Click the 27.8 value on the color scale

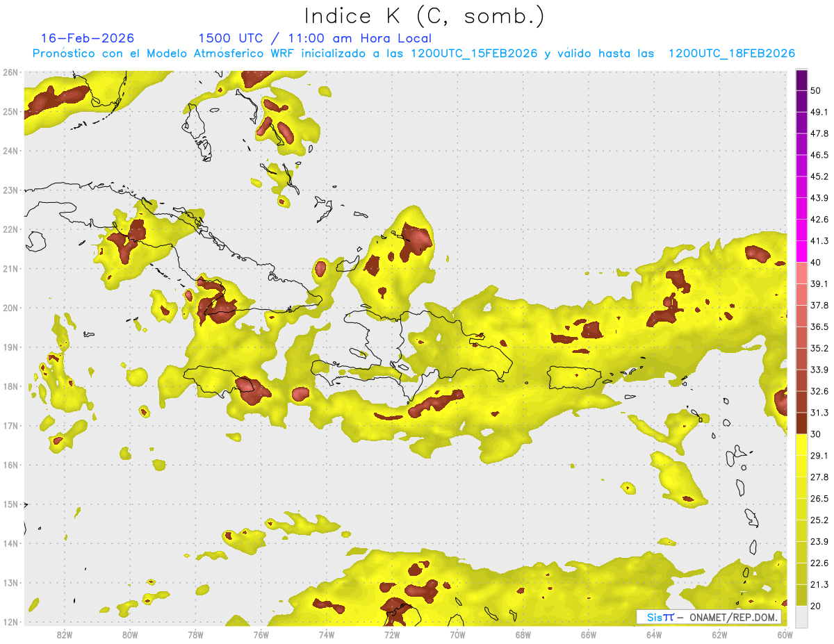click(819, 477)
